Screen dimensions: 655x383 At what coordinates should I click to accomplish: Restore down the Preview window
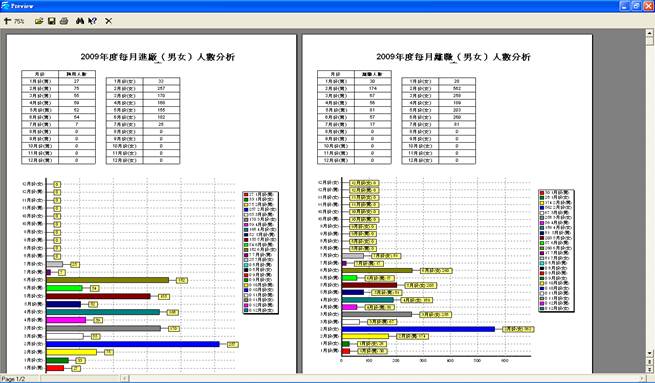tap(636, 6)
